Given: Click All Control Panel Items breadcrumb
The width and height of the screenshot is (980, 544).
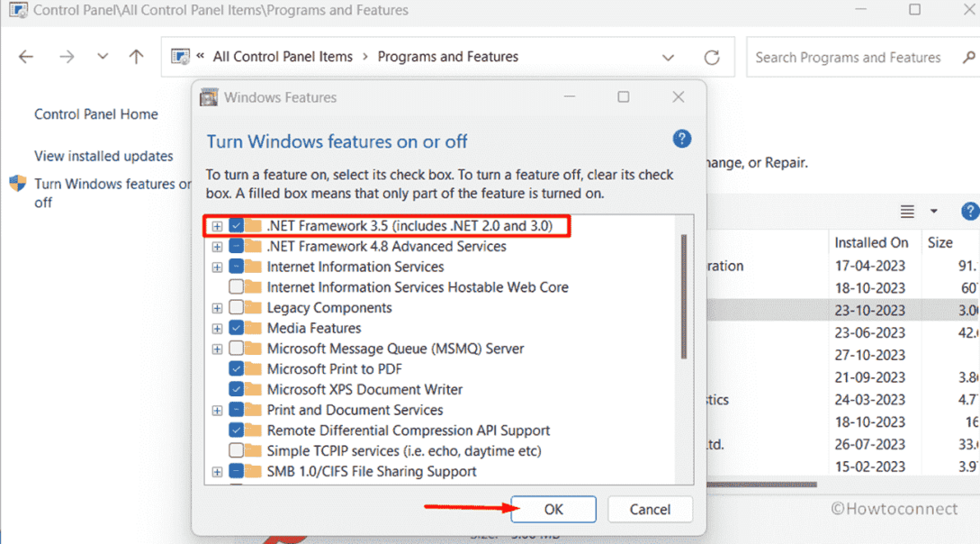Looking at the screenshot, I should point(283,57).
